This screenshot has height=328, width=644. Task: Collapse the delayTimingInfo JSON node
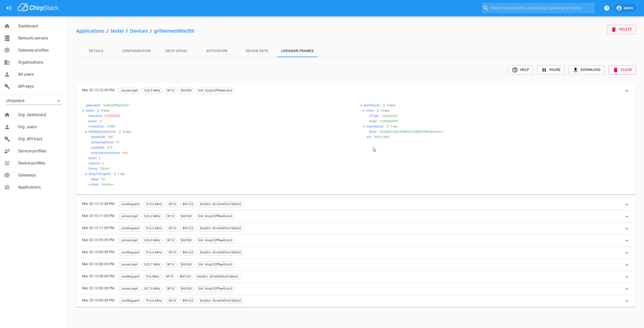(x=86, y=174)
